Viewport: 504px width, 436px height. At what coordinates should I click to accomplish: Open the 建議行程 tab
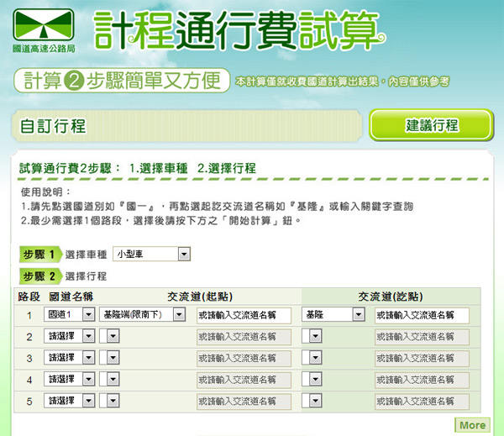tap(431, 126)
